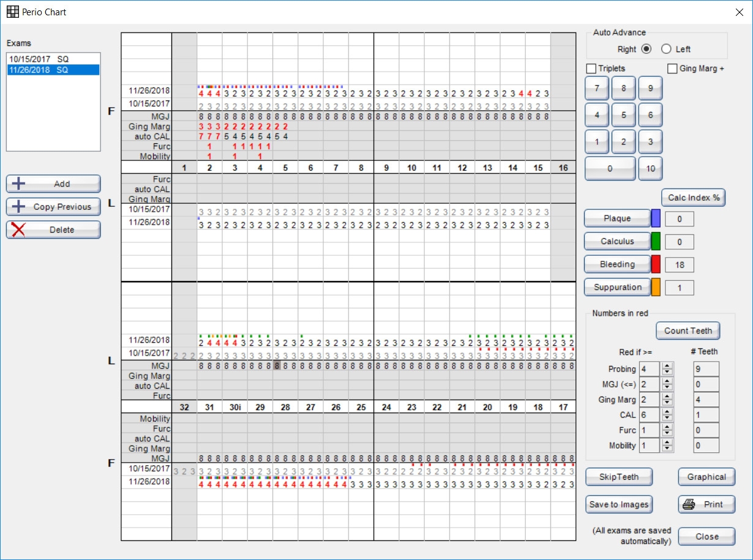Click the Calc Index % button
The width and height of the screenshot is (753, 560).
click(x=693, y=197)
